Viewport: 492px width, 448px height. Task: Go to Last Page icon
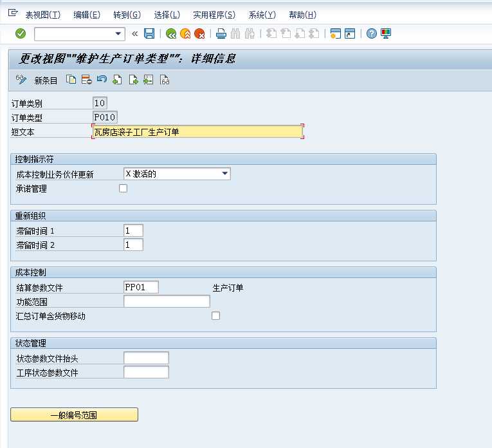click(x=314, y=33)
